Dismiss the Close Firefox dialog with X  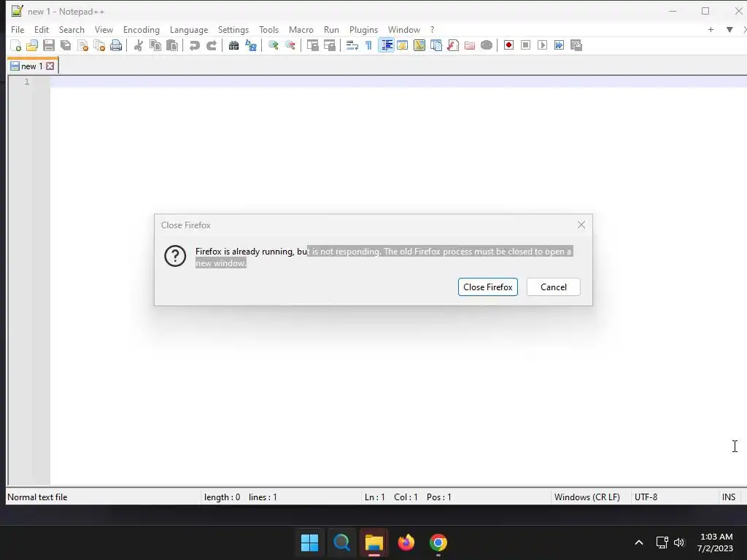click(581, 225)
